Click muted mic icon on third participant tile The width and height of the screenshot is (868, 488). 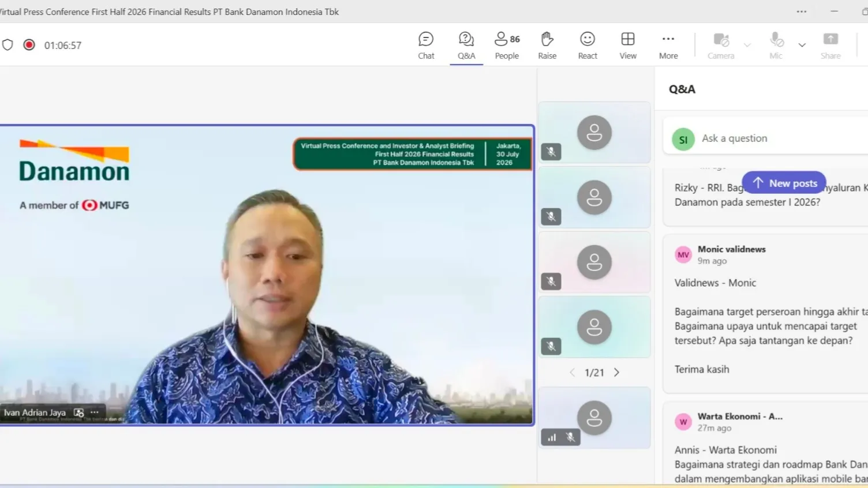[551, 281]
